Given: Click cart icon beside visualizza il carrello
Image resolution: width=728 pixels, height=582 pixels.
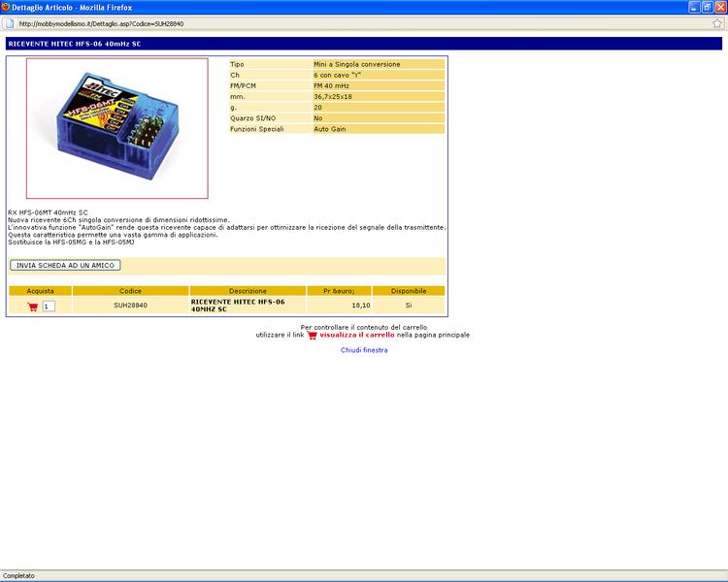Looking at the screenshot, I should pyautogui.click(x=312, y=335).
